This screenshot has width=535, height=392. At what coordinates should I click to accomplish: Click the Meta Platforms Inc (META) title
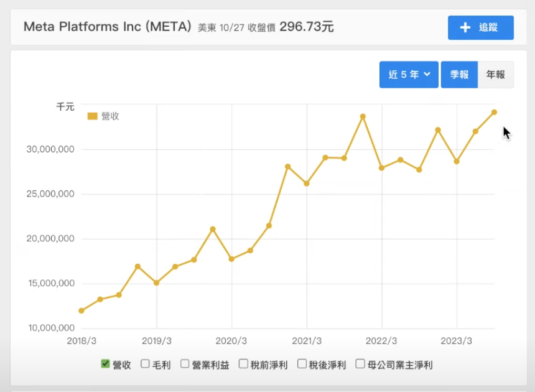click(108, 27)
